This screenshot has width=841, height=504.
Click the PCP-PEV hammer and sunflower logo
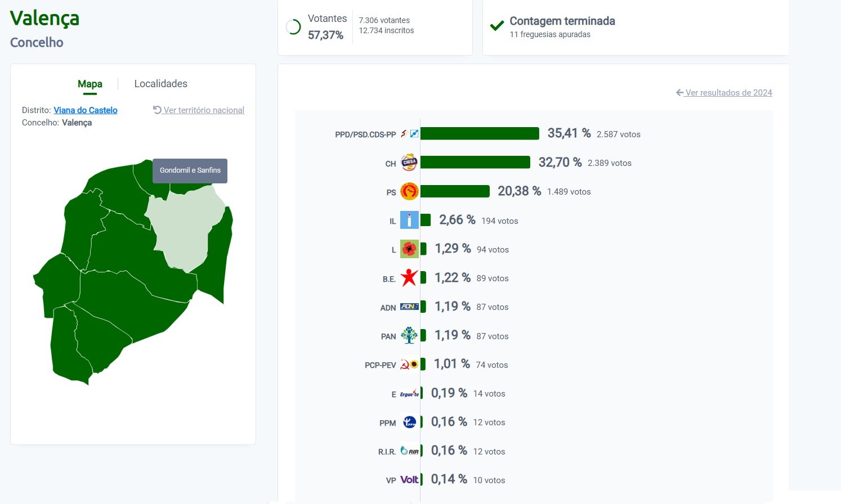409,364
